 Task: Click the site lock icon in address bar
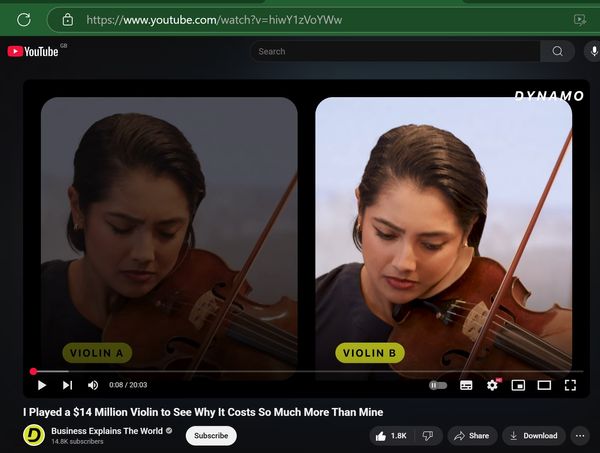tap(68, 20)
